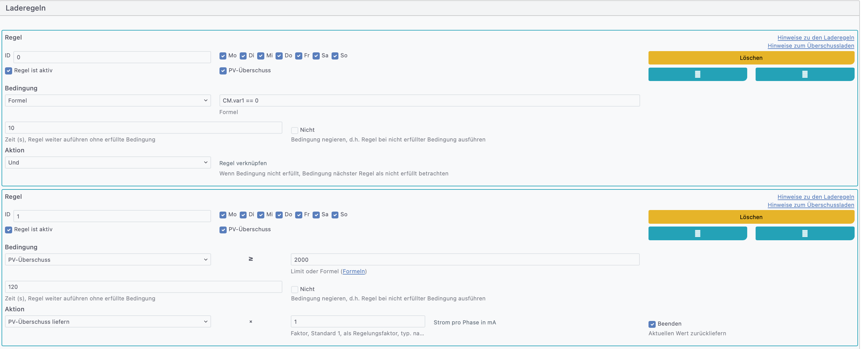Click 'Regel verknüpfen' text

tap(243, 163)
